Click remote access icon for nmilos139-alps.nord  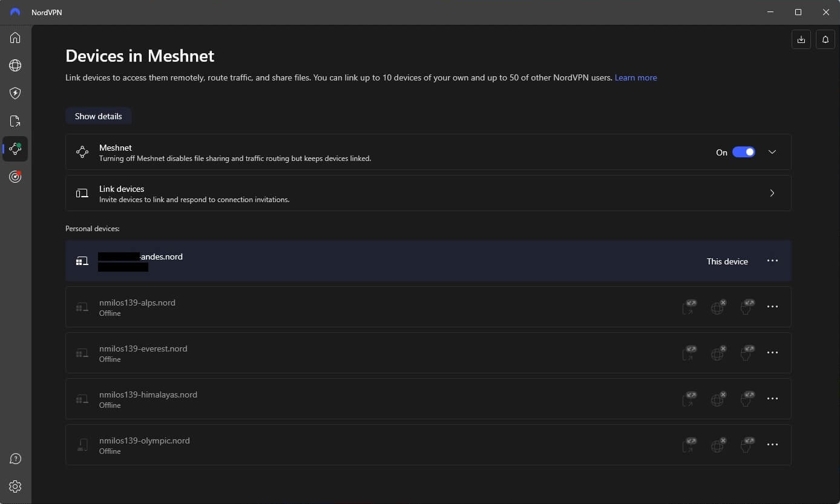747,307
